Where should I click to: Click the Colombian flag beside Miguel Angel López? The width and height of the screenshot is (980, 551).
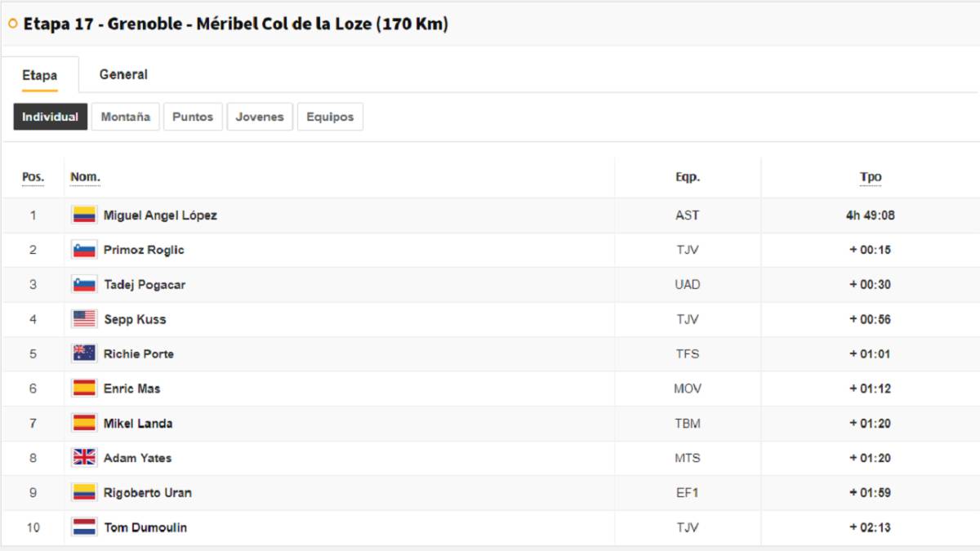(84, 216)
